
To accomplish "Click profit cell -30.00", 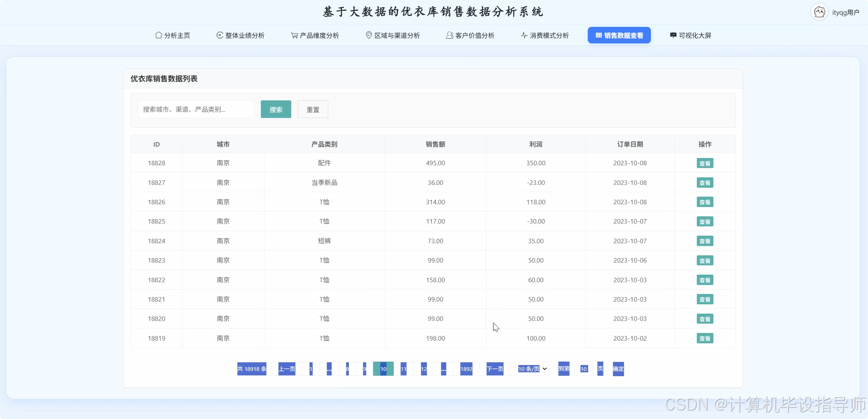I will [x=536, y=221].
